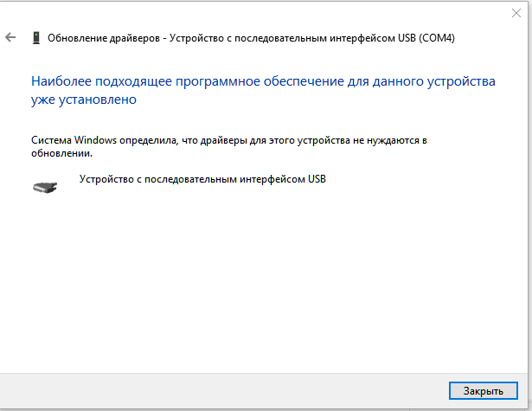
Task: Click the 'Обновление драйверов' title text
Action: pyautogui.click(x=106, y=38)
